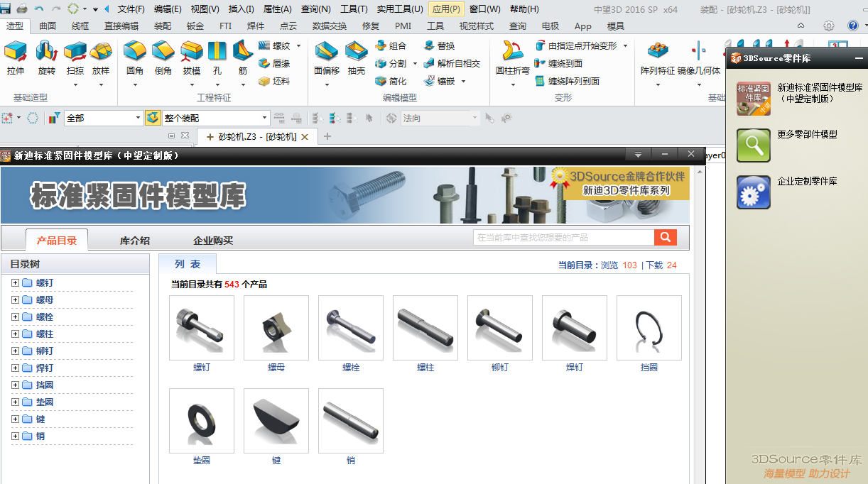Open the 文件(F) menu
The height and width of the screenshot is (484, 868).
tap(131, 9)
